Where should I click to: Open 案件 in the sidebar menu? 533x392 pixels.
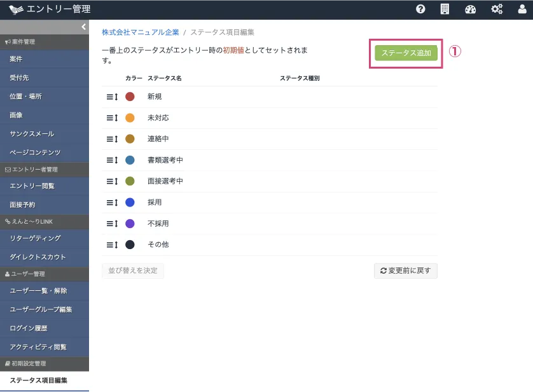click(x=17, y=59)
